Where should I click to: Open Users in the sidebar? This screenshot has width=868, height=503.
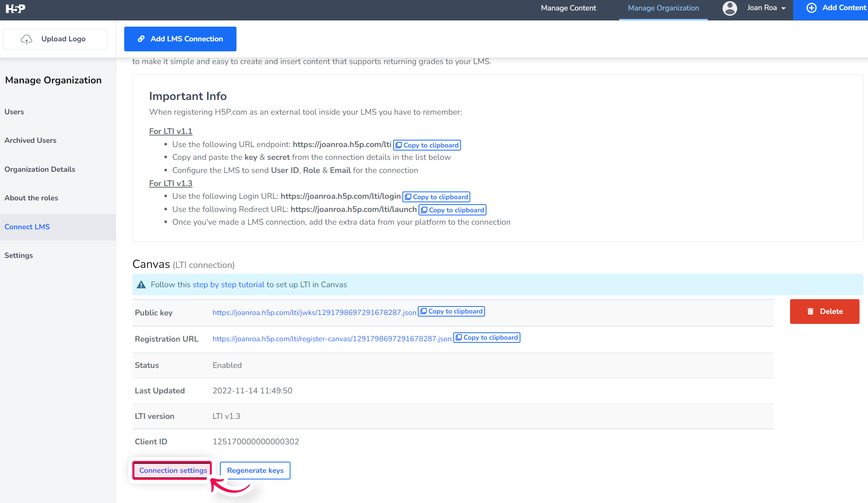pos(14,112)
